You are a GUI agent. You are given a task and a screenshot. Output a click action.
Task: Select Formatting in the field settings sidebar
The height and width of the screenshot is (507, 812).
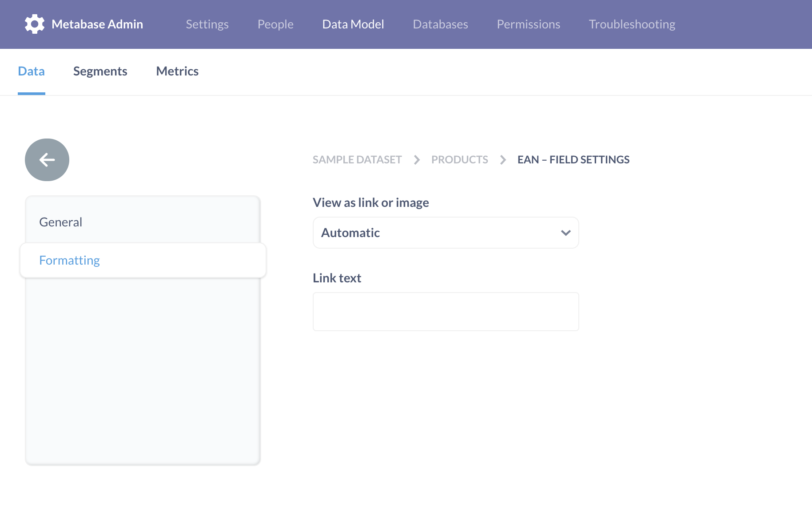click(x=143, y=260)
